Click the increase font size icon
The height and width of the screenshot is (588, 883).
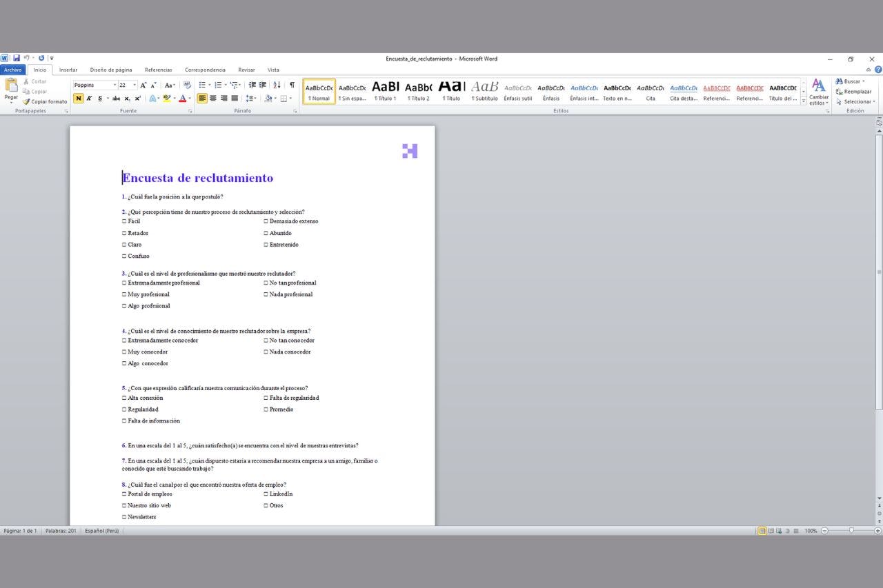pos(143,85)
